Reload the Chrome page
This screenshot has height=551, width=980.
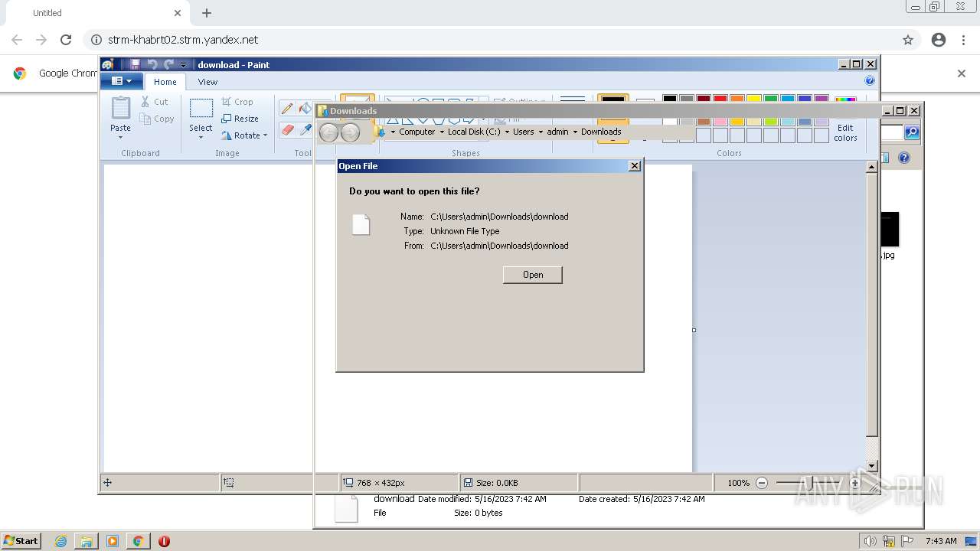[66, 40]
